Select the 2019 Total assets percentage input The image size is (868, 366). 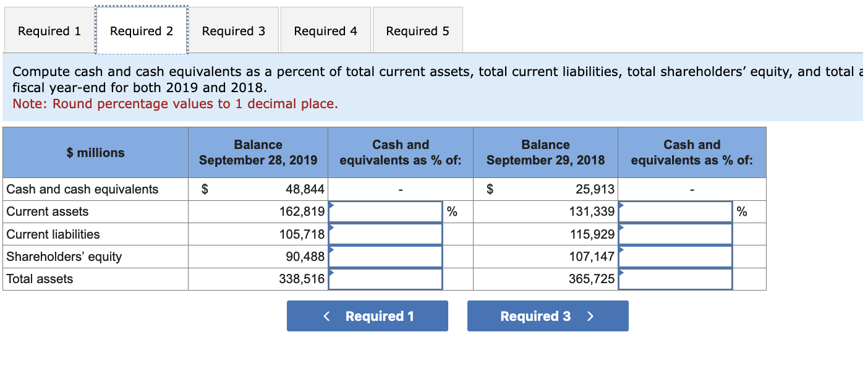(x=386, y=279)
